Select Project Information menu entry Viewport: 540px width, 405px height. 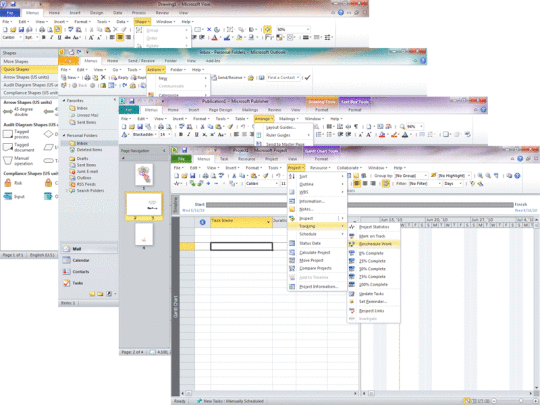pos(318,287)
